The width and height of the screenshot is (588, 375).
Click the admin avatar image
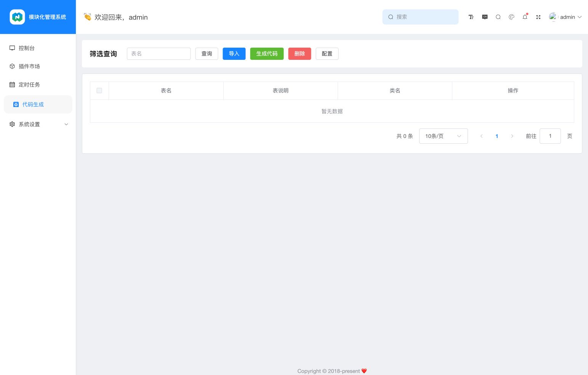[x=553, y=17]
